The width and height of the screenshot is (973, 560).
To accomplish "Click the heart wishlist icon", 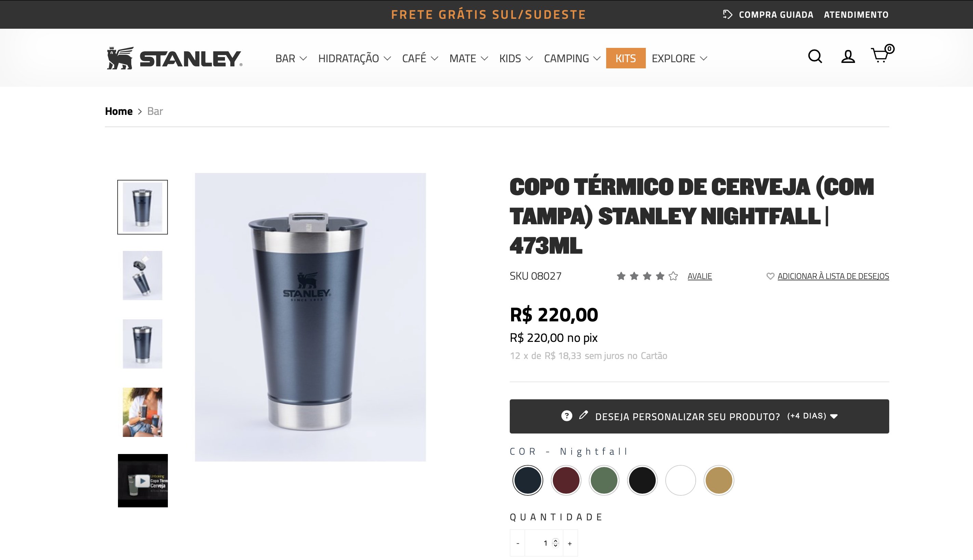I will tap(770, 276).
